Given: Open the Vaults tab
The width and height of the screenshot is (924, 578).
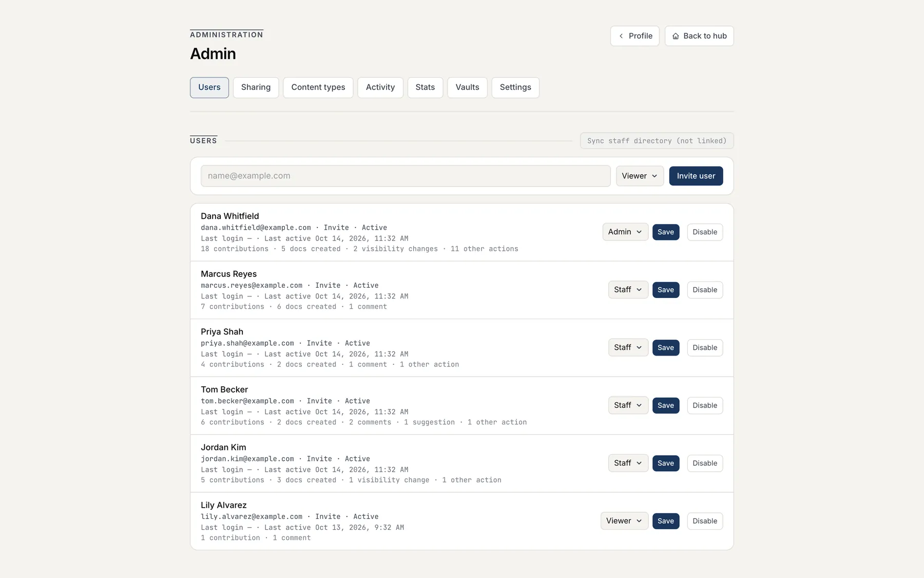Looking at the screenshot, I should coord(467,87).
